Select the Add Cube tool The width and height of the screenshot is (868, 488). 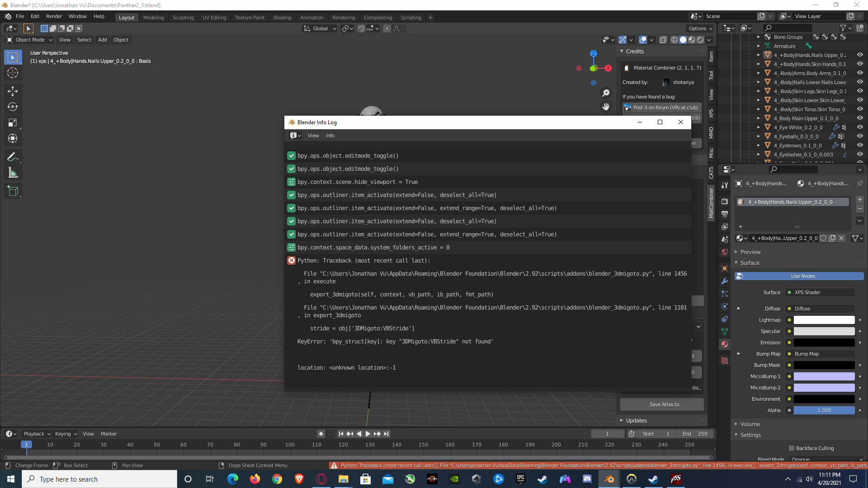[13, 191]
